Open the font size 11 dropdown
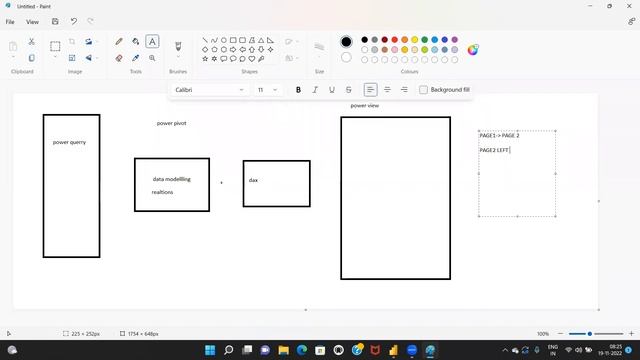 pyautogui.click(x=267, y=90)
